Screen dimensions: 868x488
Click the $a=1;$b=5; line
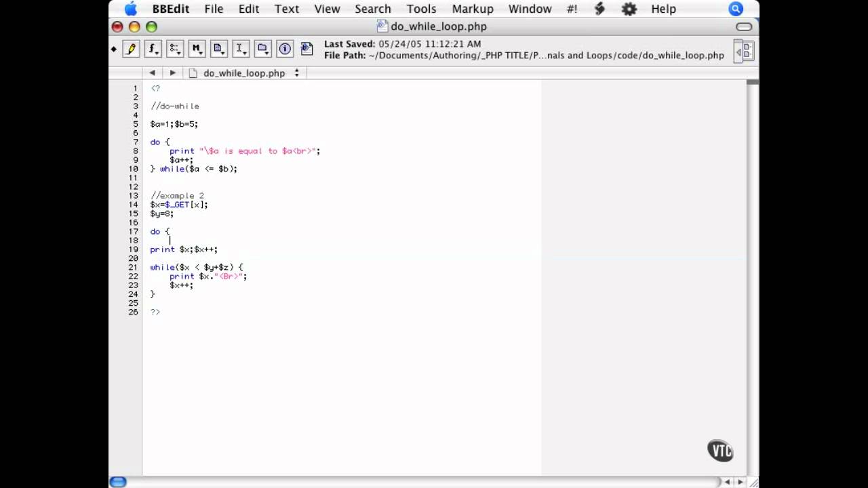click(174, 124)
